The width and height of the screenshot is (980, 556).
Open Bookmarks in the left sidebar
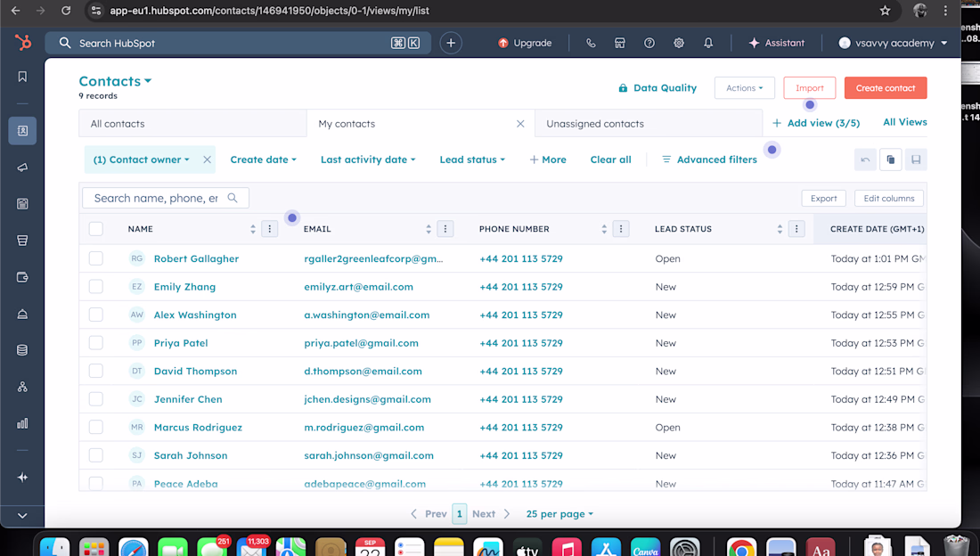(22, 77)
